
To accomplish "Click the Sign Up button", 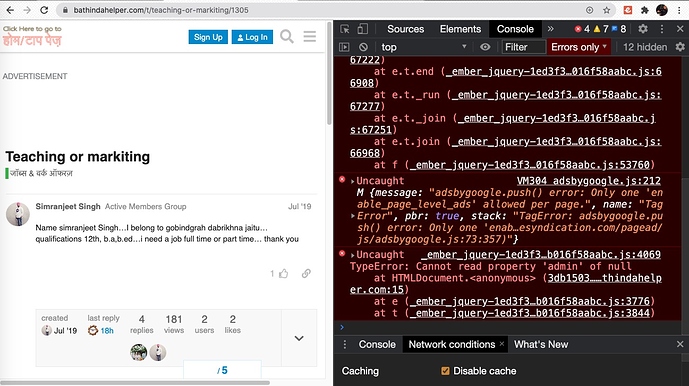I will click(x=208, y=37).
